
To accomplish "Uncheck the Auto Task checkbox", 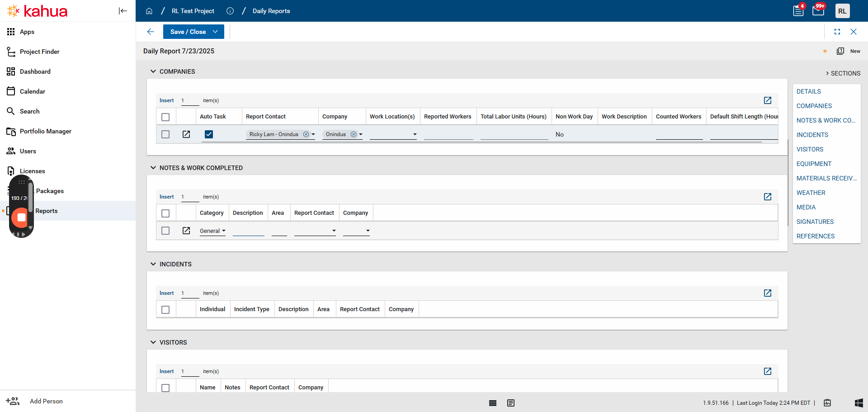I will click(x=209, y=134).
